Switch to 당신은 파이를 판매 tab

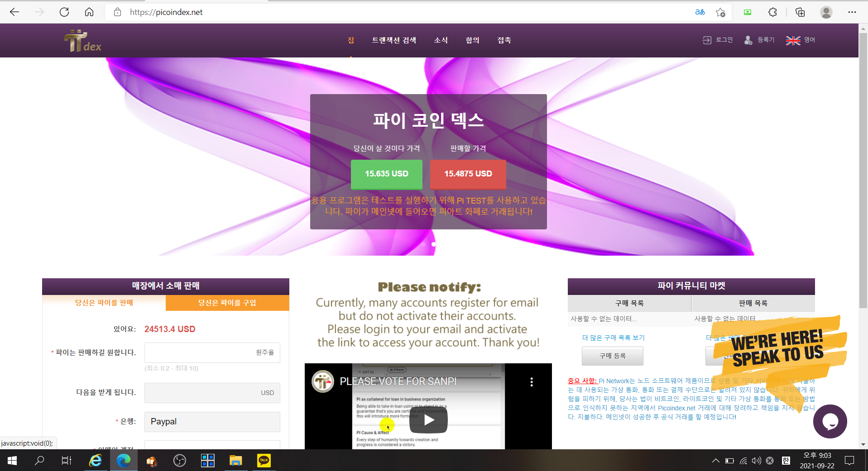pos(104,303)
